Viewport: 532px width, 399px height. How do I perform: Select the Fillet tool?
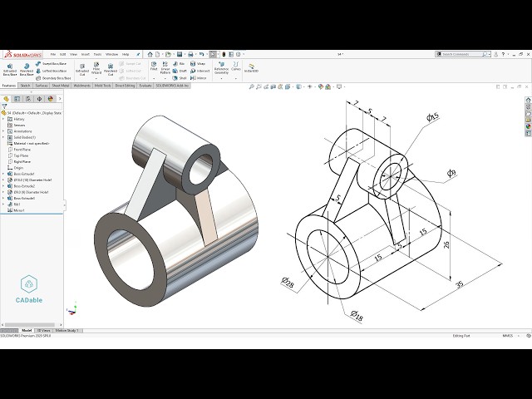154,66
